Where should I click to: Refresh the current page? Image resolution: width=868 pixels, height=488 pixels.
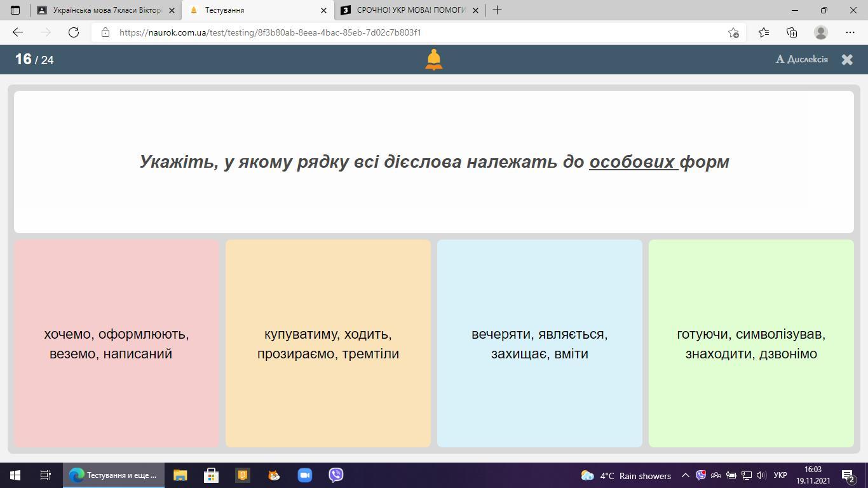74,32
